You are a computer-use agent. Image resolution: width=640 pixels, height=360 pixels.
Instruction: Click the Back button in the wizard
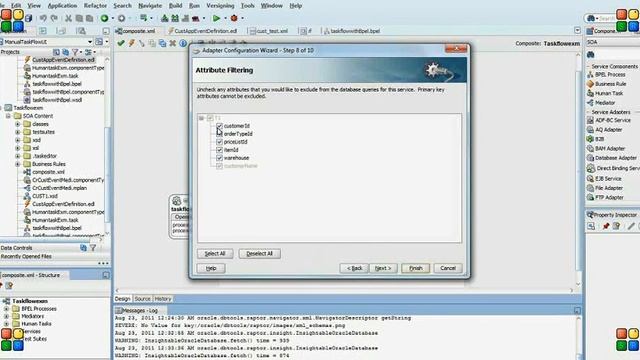(x=354, y=269)
